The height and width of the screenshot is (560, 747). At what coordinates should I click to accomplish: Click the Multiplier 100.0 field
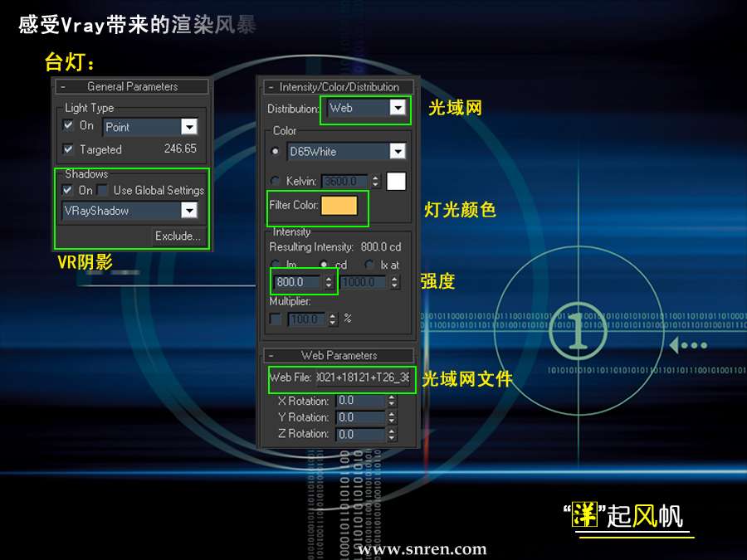point(306,319)
